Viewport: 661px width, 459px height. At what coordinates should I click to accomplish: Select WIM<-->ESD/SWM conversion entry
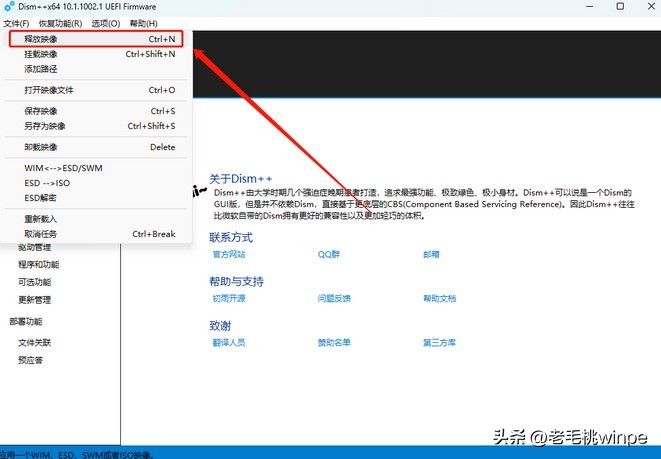tap(96, 168)
